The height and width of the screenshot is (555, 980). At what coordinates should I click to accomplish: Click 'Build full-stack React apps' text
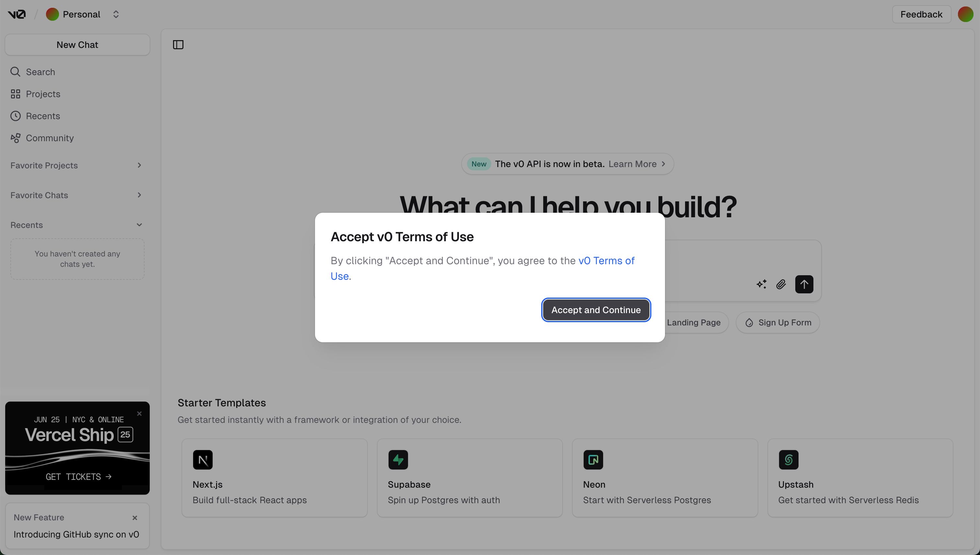pyautogui.click(x=250, y=500)
